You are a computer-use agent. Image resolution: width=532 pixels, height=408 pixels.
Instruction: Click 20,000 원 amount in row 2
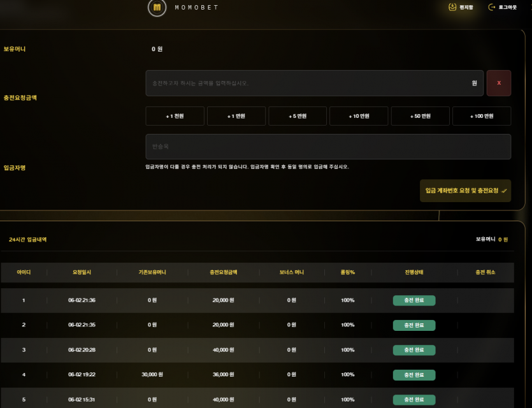223,325
